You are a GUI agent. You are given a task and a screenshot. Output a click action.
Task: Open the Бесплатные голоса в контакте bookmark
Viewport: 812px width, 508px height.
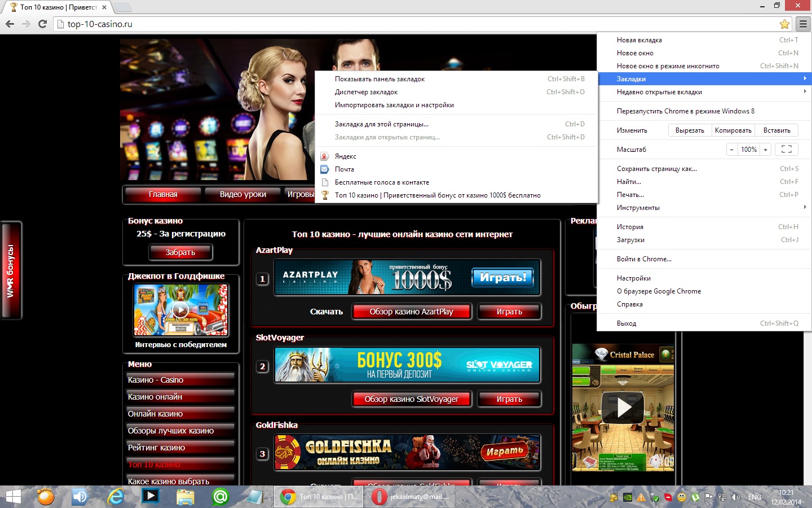[456, 182]
